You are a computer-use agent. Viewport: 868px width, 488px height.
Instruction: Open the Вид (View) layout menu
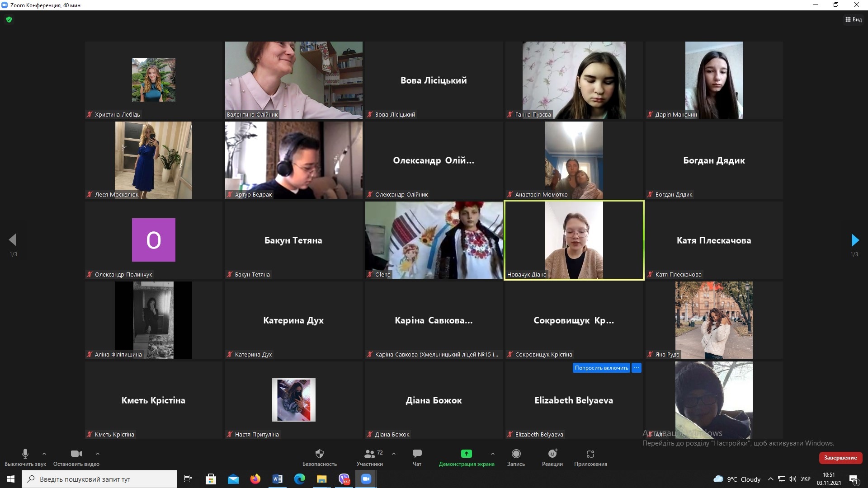(x=853, y=19)
